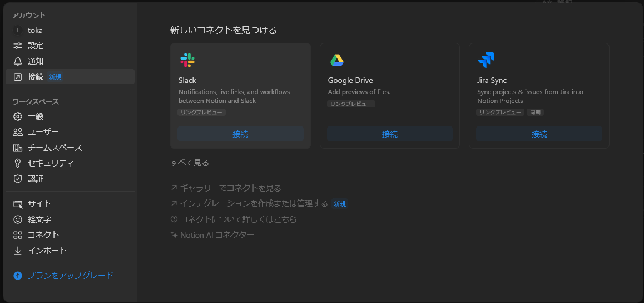Viewport: 644px width, 303px height.
Task: Click the Slack logo icon
Action: tap(187, 61)
